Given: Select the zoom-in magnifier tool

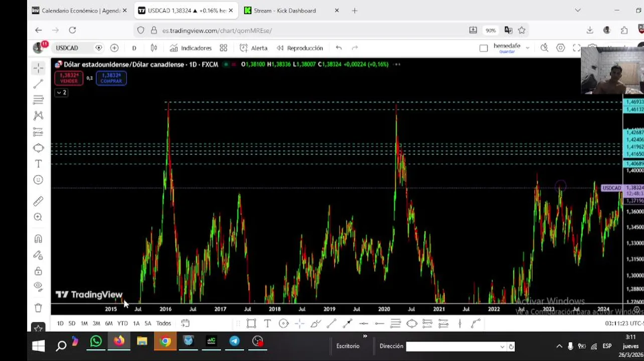Looking at the screenshot, I should click(x=38, y=217).
